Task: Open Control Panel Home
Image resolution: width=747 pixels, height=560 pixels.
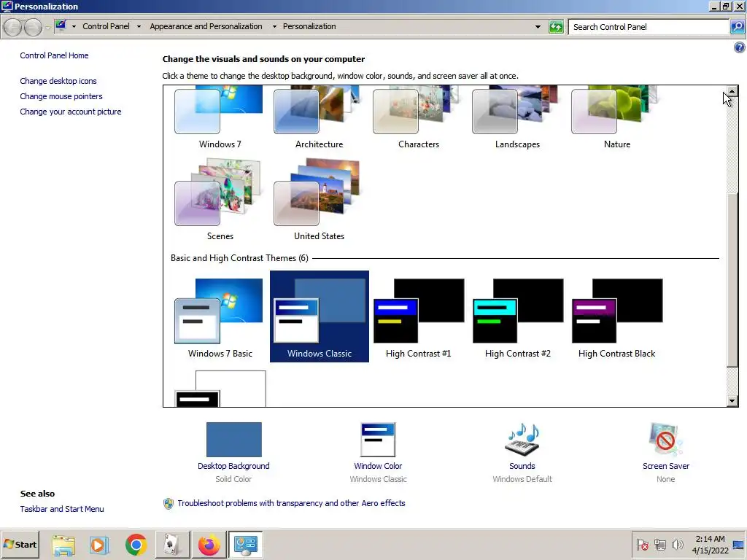Action: (54, 55)
